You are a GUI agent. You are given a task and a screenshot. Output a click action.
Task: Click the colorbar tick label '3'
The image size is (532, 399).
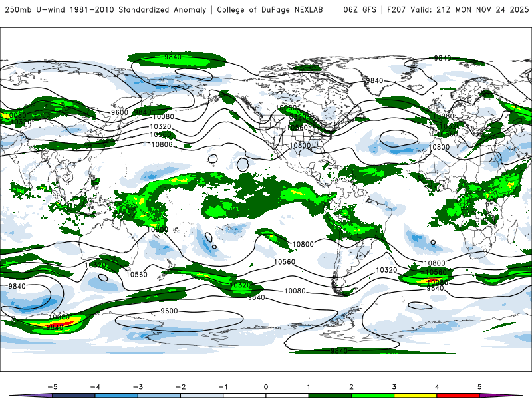click(x=394, y=387)
